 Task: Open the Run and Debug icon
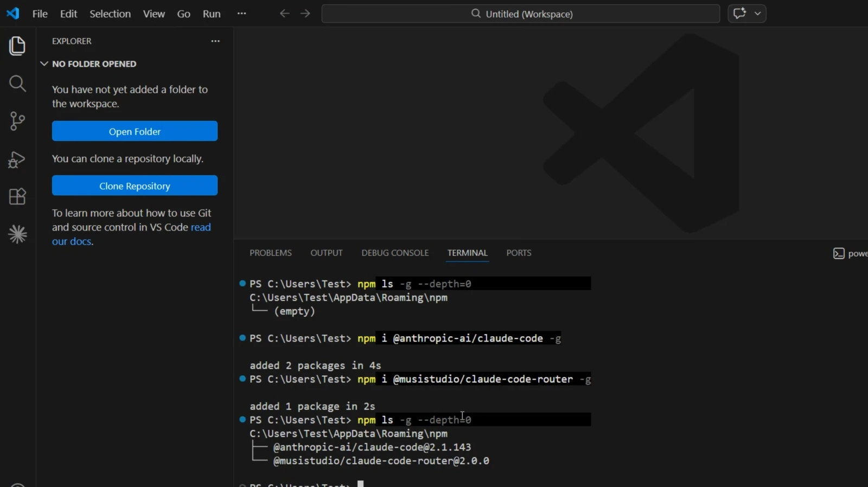point(17,159)
